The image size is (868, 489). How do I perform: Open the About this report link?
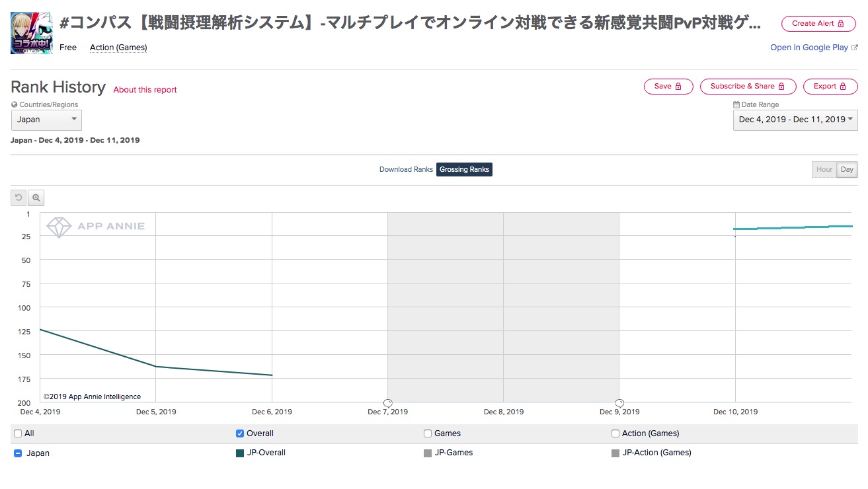[145, 90]
